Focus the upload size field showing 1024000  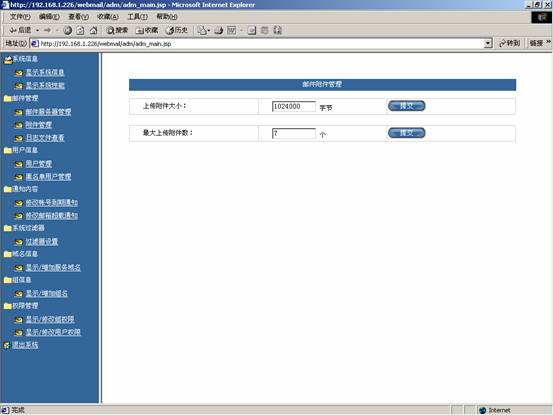click(293, 106)
